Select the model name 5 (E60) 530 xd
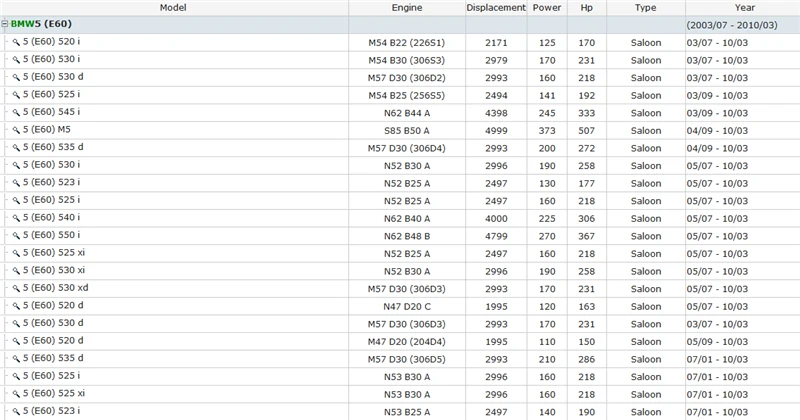 55,288
